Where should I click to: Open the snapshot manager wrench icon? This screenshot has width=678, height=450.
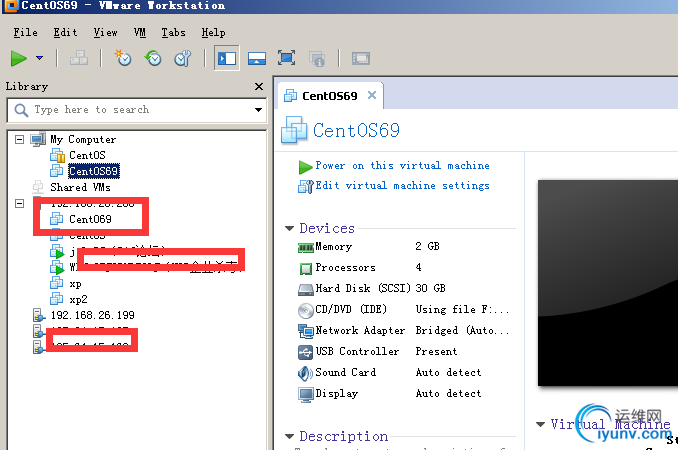click(183, 58)
